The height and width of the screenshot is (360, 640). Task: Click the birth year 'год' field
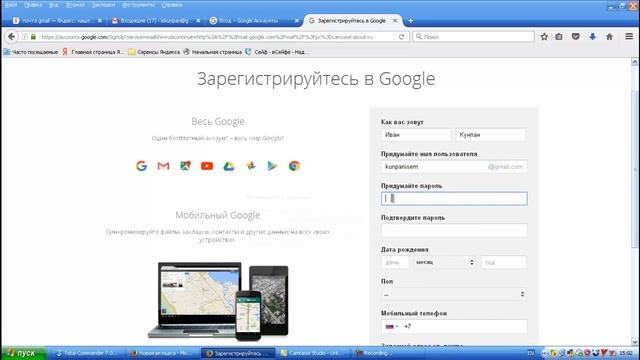[503, 262]
